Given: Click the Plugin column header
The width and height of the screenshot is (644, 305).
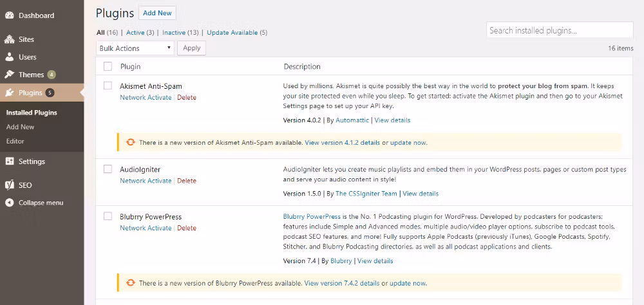Looking at the screenshot, I should point(130,66).
